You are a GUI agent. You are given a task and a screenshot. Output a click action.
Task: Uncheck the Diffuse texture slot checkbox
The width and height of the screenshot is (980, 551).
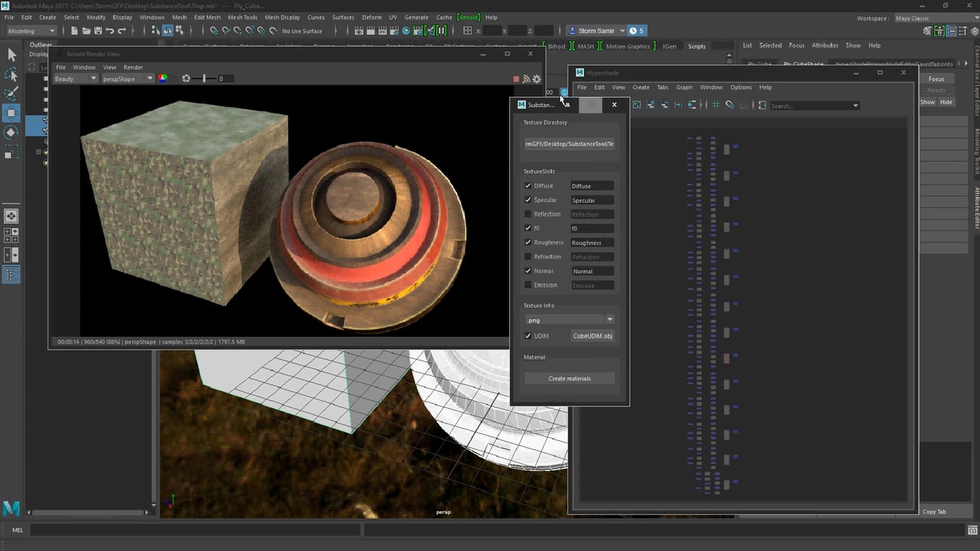coord(528,186)
